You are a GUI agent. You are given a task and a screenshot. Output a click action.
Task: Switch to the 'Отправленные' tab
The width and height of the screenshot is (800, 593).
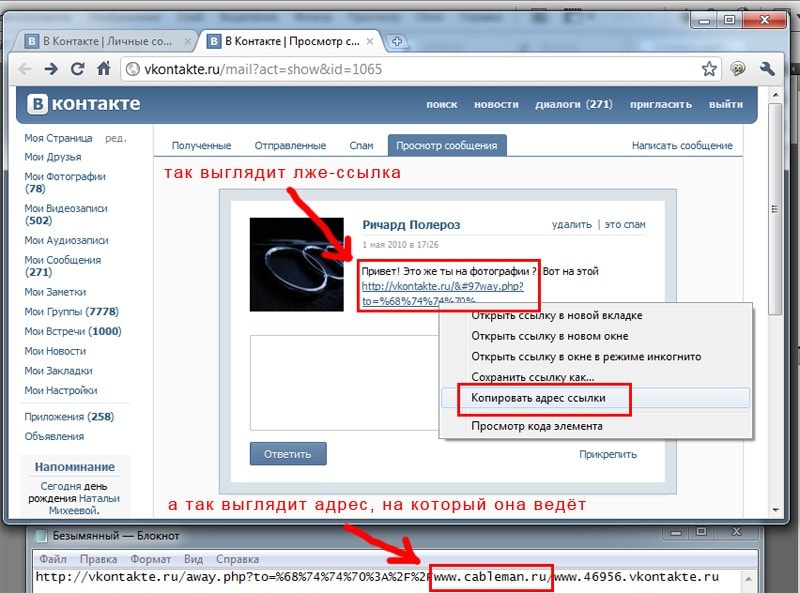tap(290, 145)
